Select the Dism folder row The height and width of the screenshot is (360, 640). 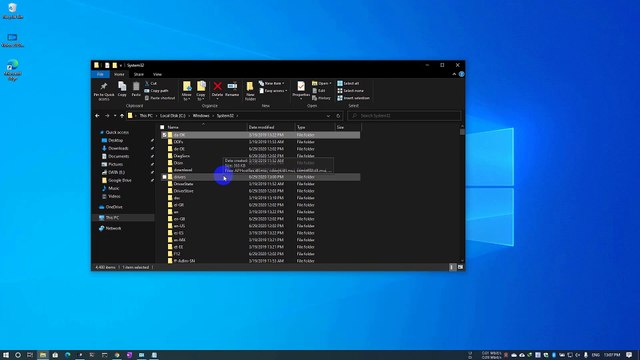tap(260, 163)
